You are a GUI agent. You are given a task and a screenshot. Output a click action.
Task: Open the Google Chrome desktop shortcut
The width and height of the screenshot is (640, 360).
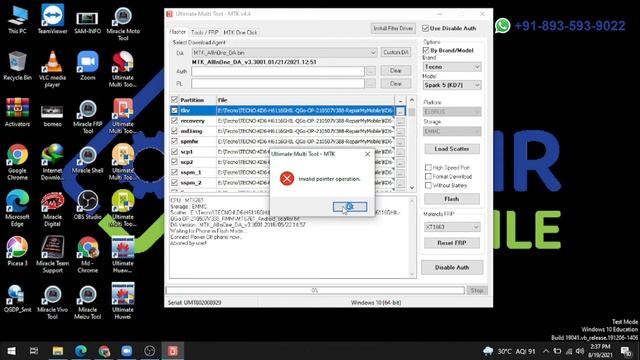[x=17, y=162]
